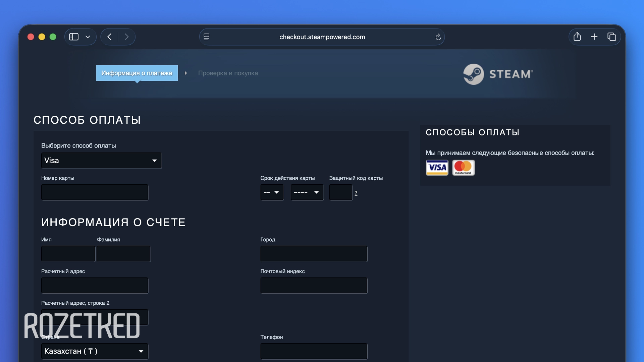Select the Информация о платеже step tab
This screenshot has height=362, width=644.
(x=137, y=73)
